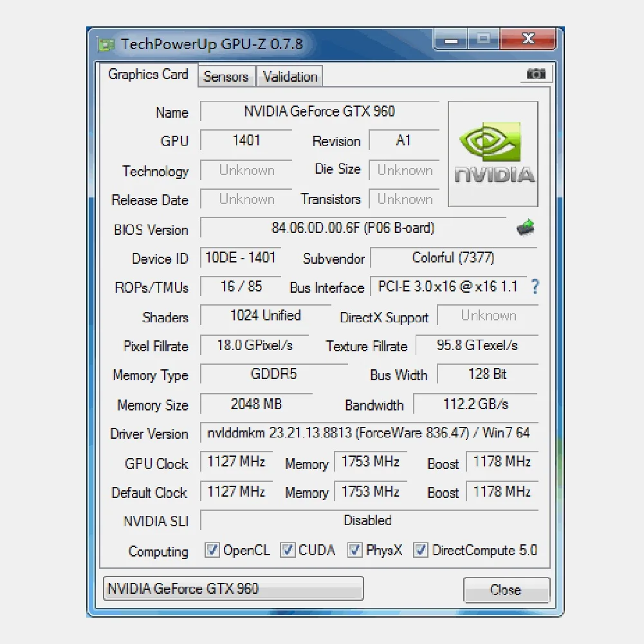The image size is (644, 644).
Task: Click the Shaders value 1024 Unified
Action: point(266,315)
